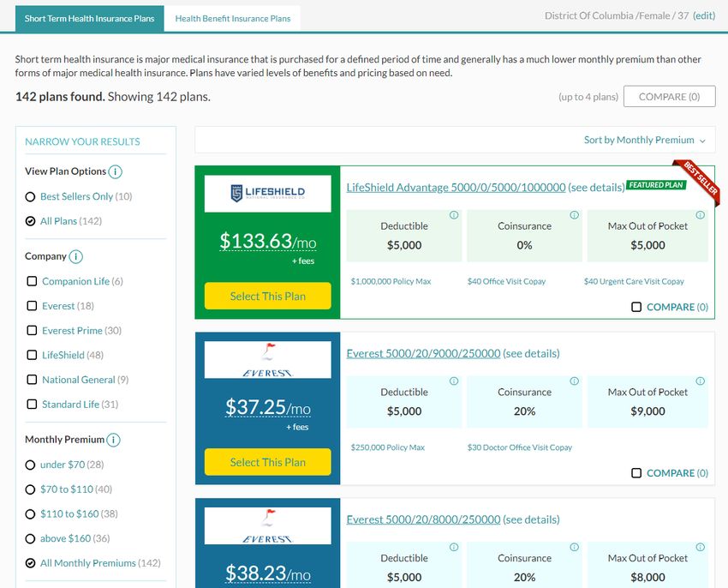This screenshot has height=588, width=728.
Task: Click the Everest logo on $38.23 plan
Action: pos(268,525)
